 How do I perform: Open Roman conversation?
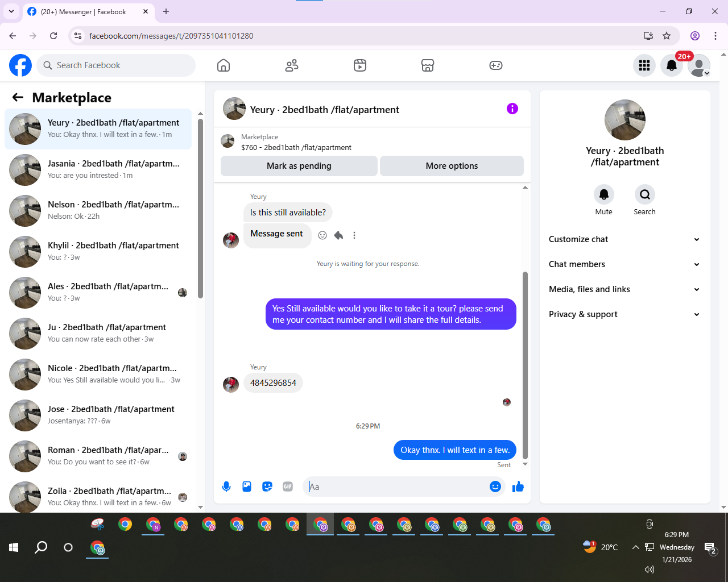[98, 456]
